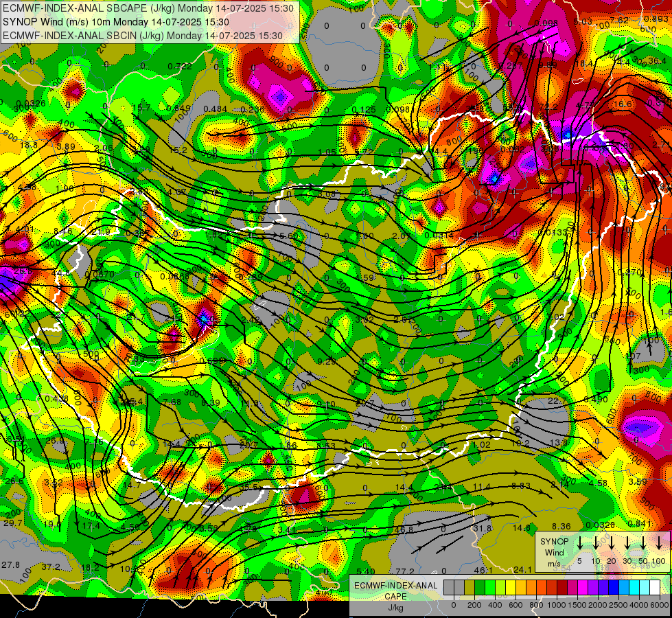Click the map value 0.484
The width and height of the screenshot is (672, 618).
215,108
